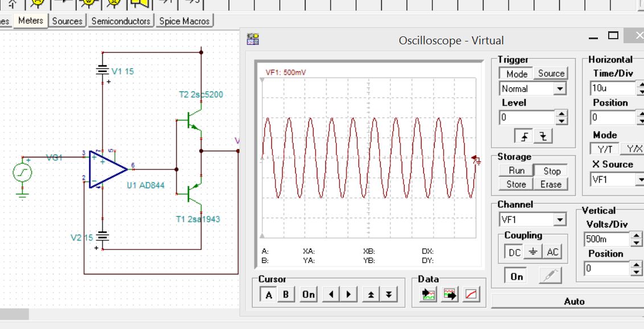Open Semiconductors component tab

click(121, 21)
